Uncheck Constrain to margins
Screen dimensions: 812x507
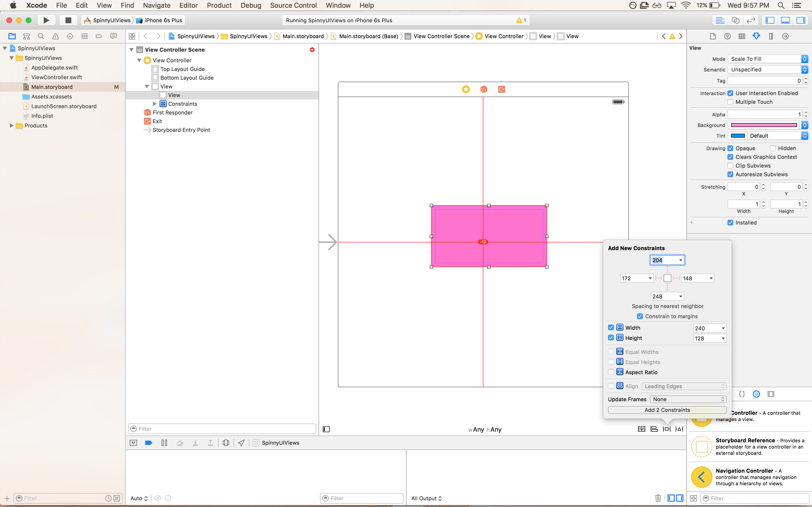coord(640,316)
